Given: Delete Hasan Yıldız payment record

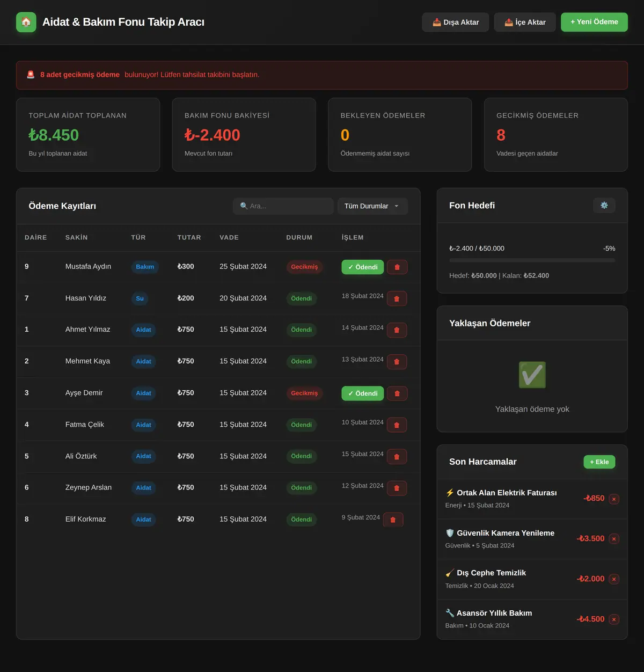Looking at the screenshot, I should point(397,298).
